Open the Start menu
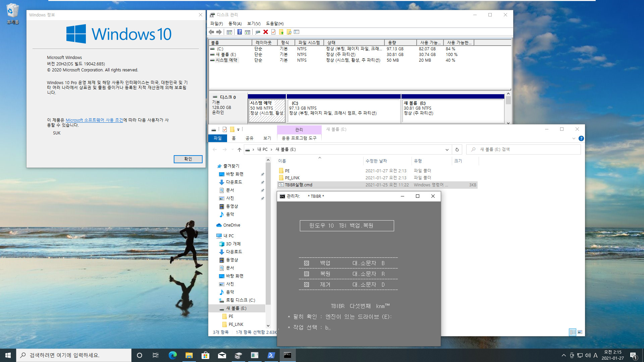Image resolution: width=644 pixels, height=362 pixels. click(8, 355)
